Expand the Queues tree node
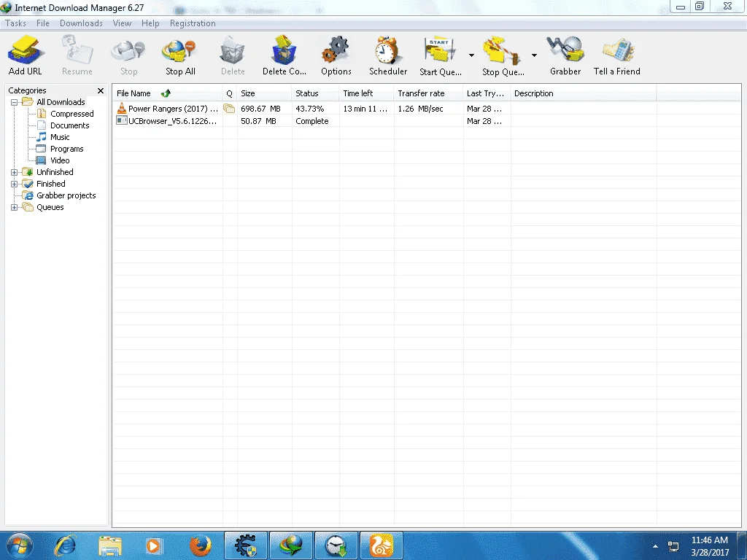The image size is (747, 560). pos(15,207)
